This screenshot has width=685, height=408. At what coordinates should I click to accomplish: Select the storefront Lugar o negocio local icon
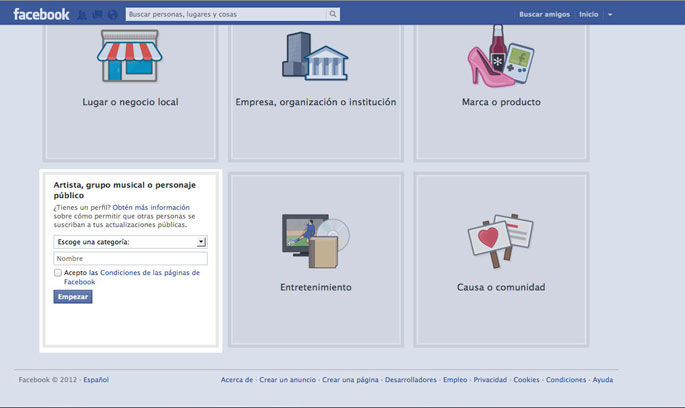point(129,56)
